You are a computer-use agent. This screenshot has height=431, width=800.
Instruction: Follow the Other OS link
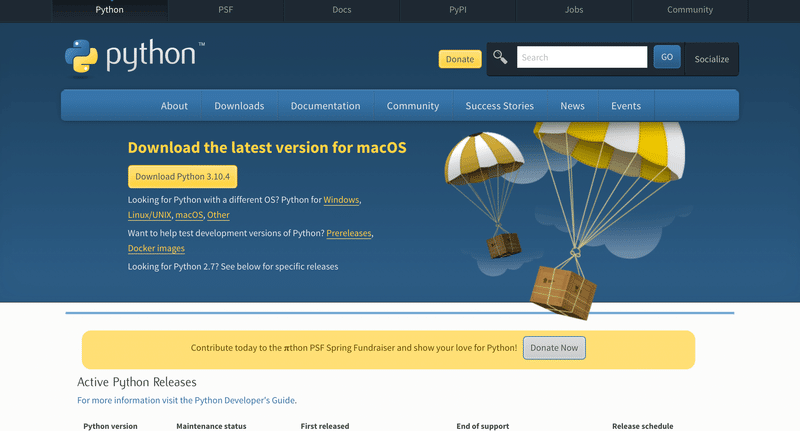coord(218,215)
